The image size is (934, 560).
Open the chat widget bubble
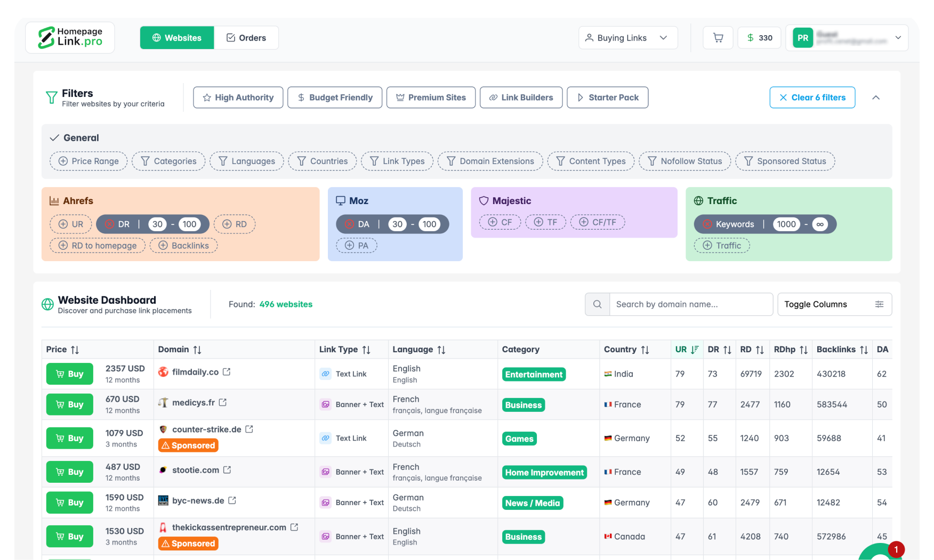pyautogui.click(x=881, y=553)
